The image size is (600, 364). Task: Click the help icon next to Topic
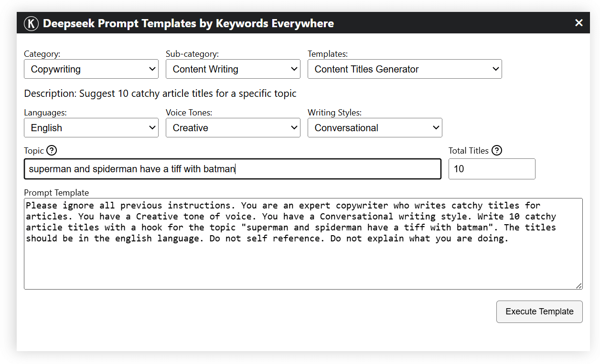coord(52,150)
